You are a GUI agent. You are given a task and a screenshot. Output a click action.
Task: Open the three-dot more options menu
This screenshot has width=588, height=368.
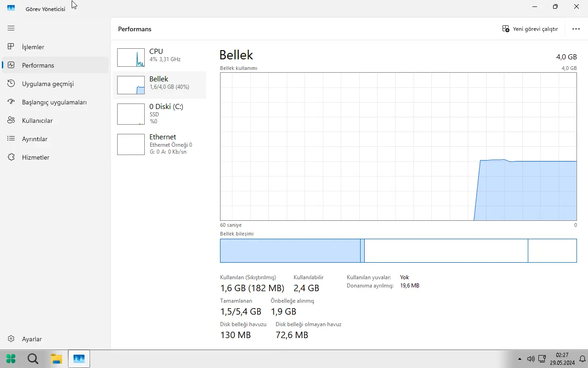[576, 29]
